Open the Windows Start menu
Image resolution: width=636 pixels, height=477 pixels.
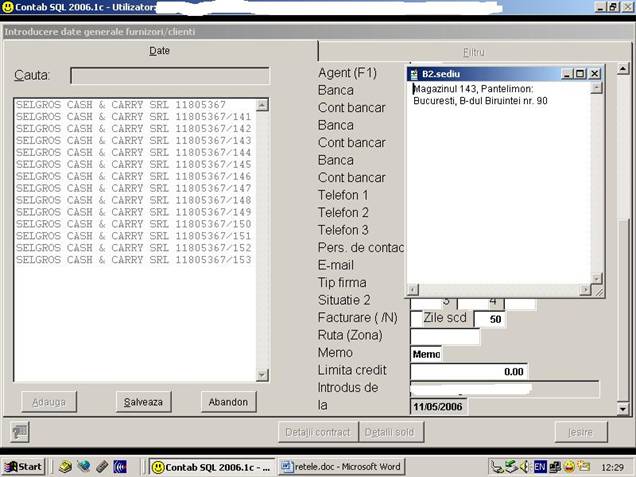[24, 466]
